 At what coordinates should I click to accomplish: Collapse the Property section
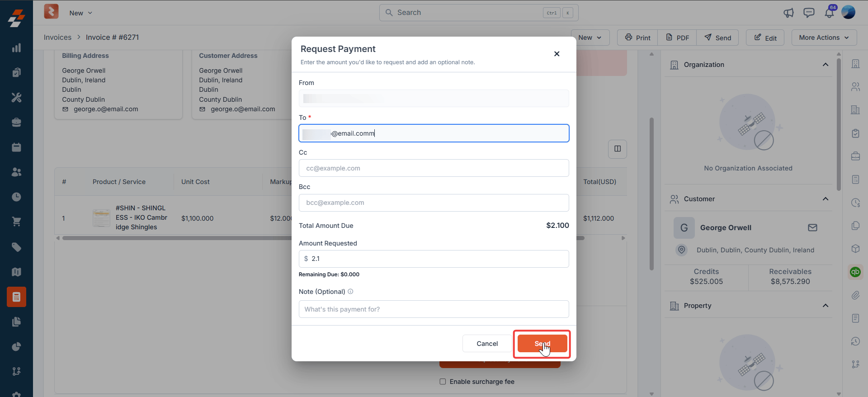826,306
